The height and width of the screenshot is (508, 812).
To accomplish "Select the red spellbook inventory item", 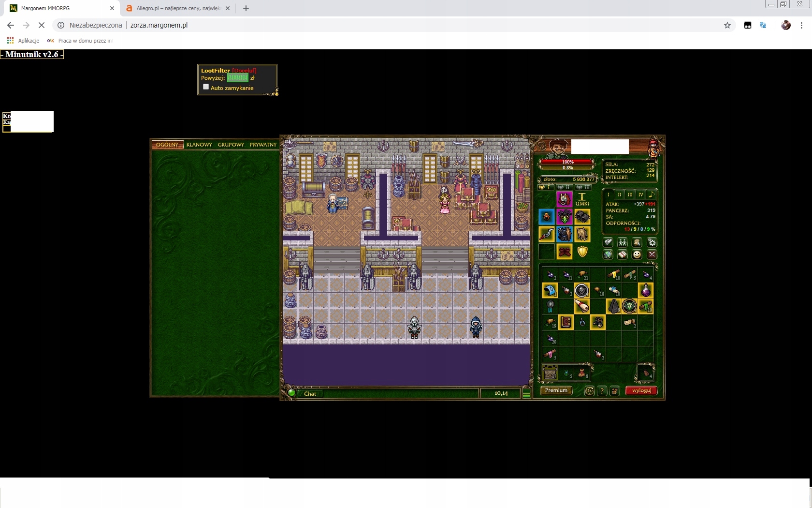I will pos(566,322).
